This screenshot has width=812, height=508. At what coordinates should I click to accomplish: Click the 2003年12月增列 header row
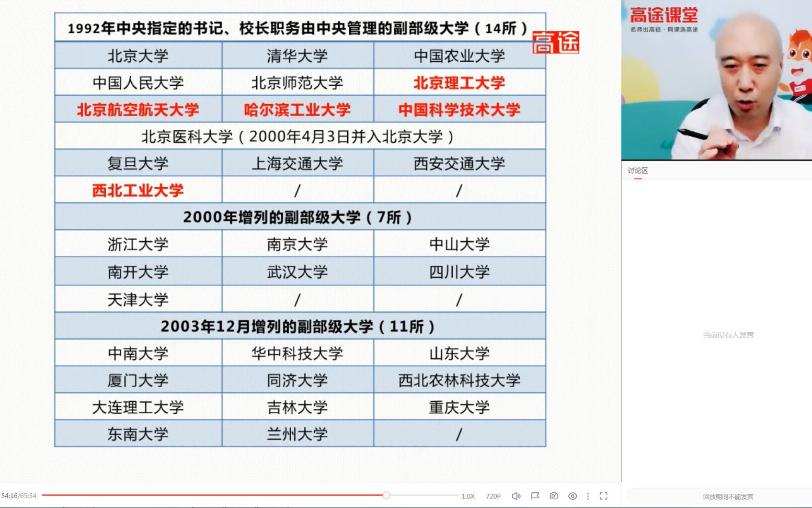pos(300,325)
